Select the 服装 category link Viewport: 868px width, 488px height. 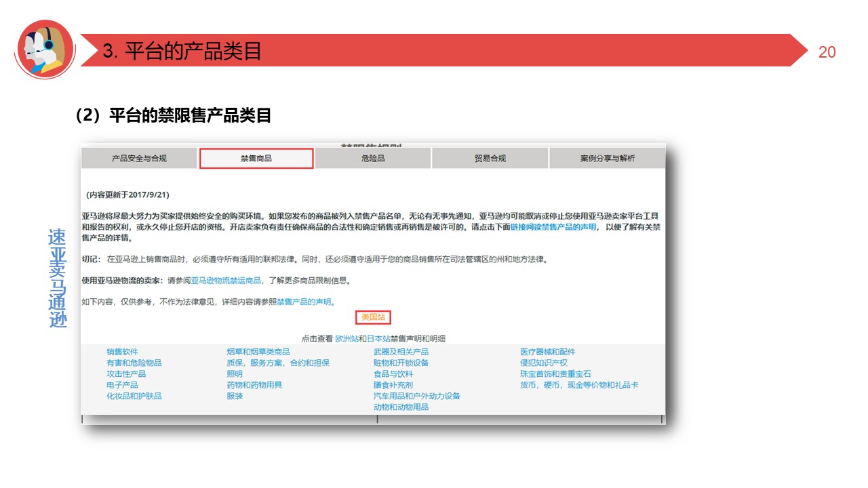pos(235,396)
